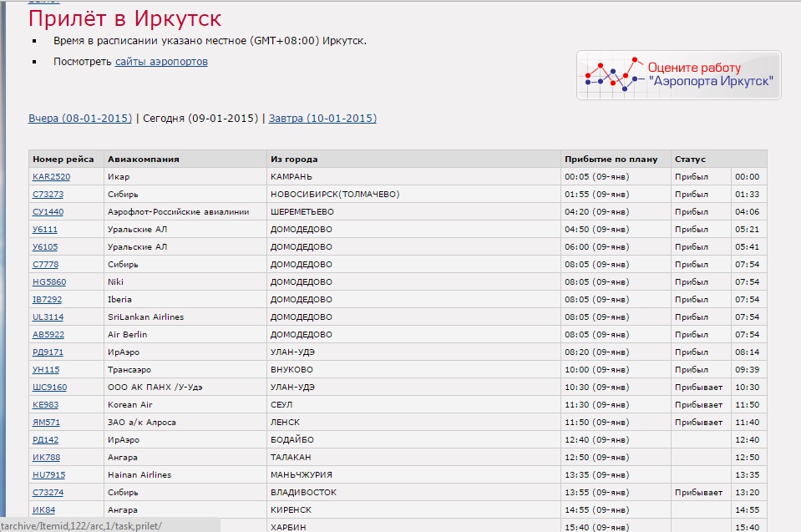The height and width of the screenshot is (532, 801).
Task: Open Angara flight ИК84 from Kirensk
Action: click(x=43, y=510)
